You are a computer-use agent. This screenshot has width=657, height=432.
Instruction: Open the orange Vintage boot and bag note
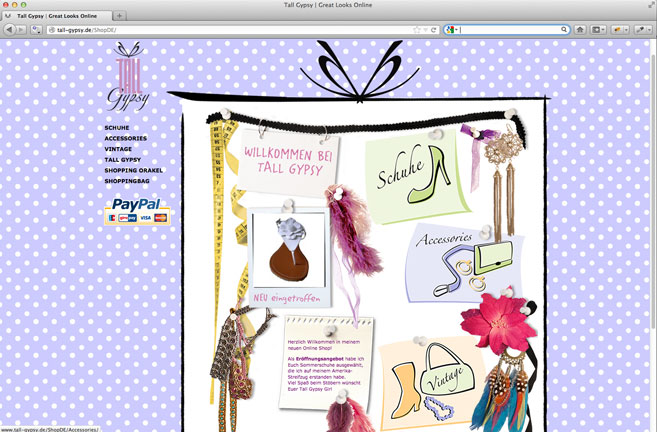click(x=432, y=383)
